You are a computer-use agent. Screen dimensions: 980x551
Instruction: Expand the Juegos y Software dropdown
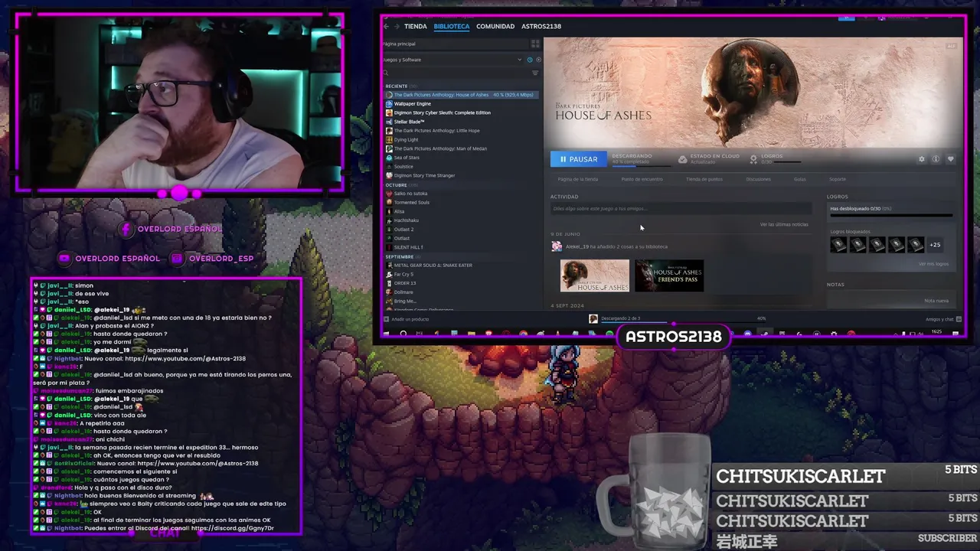(x=452, y=60)
